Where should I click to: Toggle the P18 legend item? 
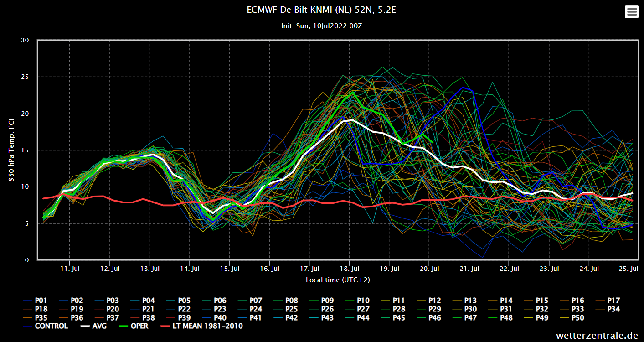coord(35,309)
